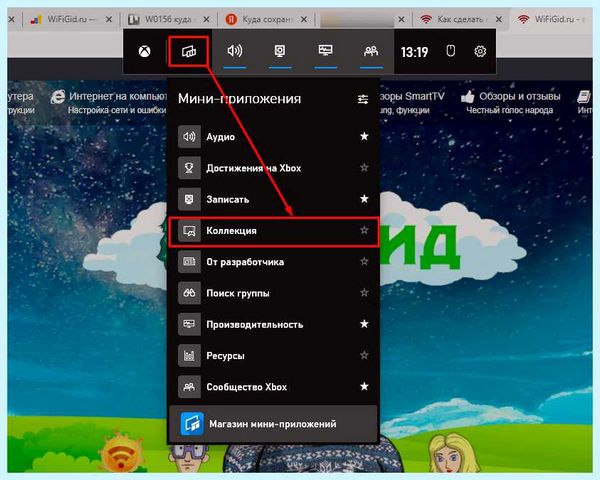600x480 pixels.
Task: Open the Достижения на Xbox entry
Action: point(273,168)
